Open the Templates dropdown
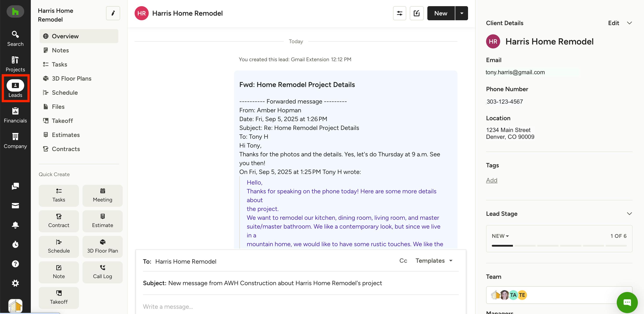 click(434, 261)
